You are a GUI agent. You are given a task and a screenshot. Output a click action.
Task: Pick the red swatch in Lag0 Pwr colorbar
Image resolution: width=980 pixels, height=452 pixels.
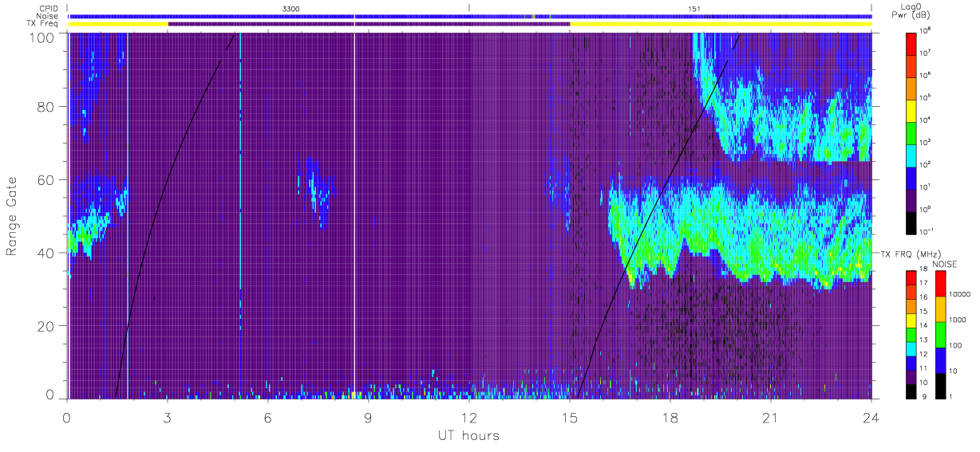coord(912,43)
